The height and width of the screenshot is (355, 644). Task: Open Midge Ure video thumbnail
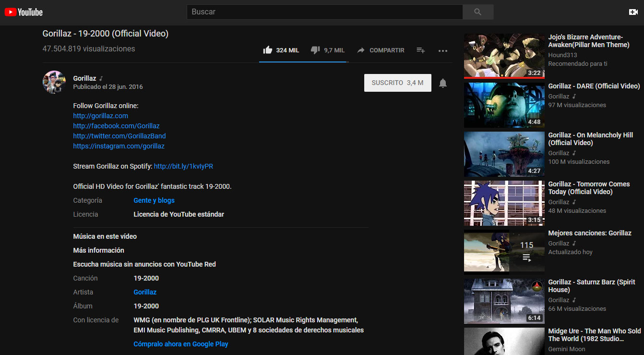click(504, 341)
